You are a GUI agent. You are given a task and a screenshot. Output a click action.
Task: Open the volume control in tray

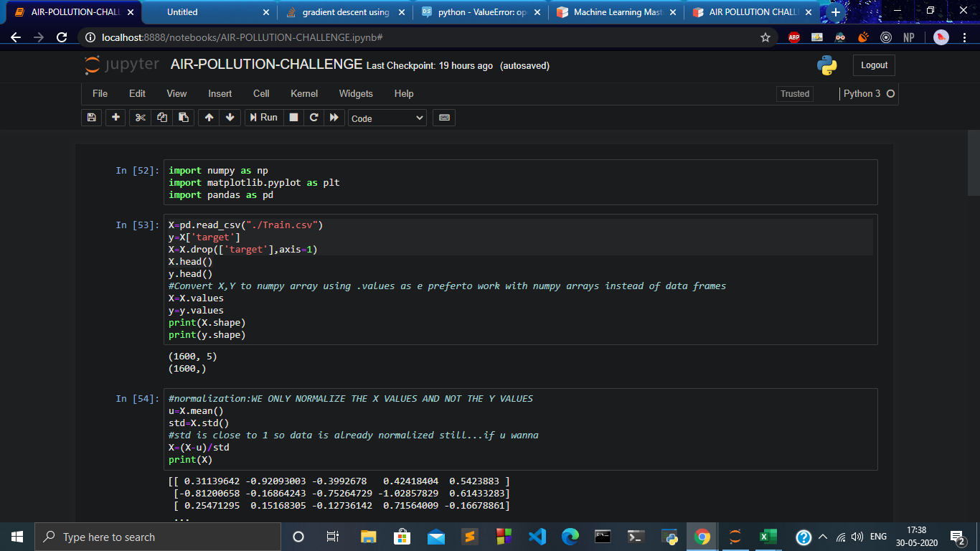click(x=857, y=537)
